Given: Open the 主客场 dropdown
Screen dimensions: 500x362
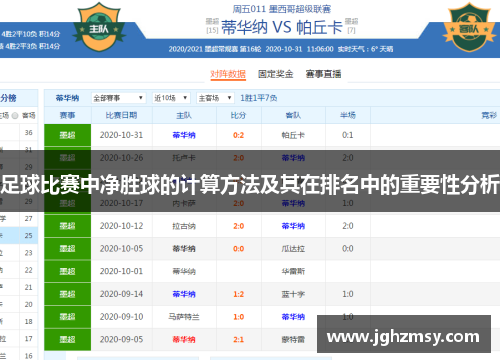Looking at the screenshot, I should (215, 98).
